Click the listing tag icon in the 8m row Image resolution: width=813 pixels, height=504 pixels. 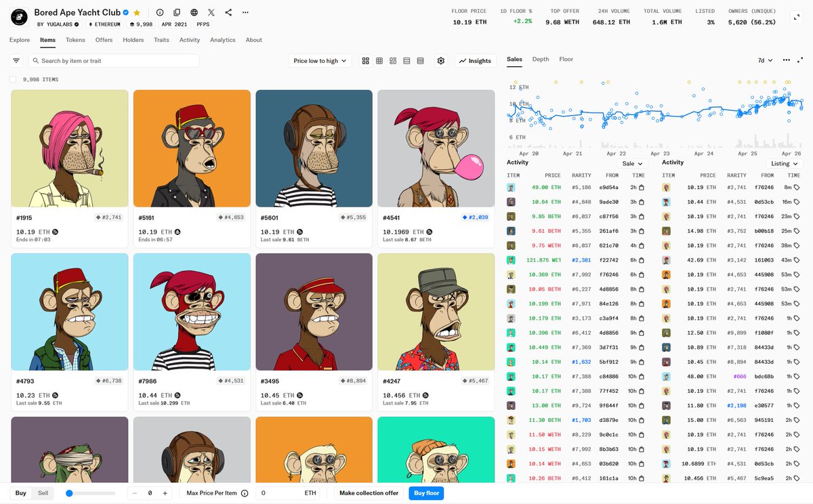pos(797,188)
